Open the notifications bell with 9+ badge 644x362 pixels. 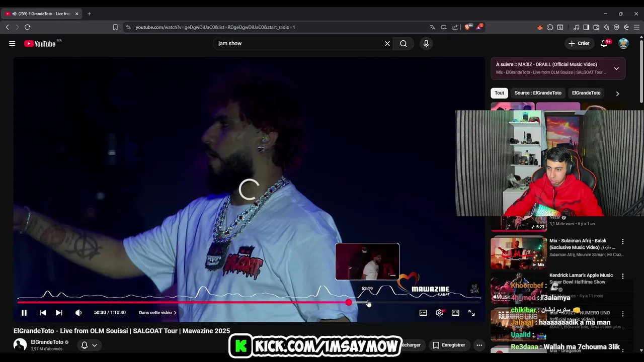[605, 44]
